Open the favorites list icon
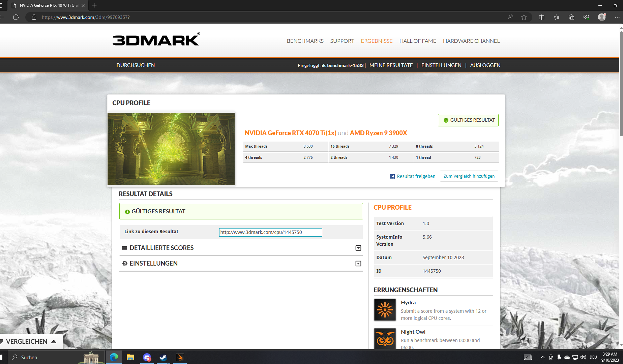623x364 pixels. 557,17
